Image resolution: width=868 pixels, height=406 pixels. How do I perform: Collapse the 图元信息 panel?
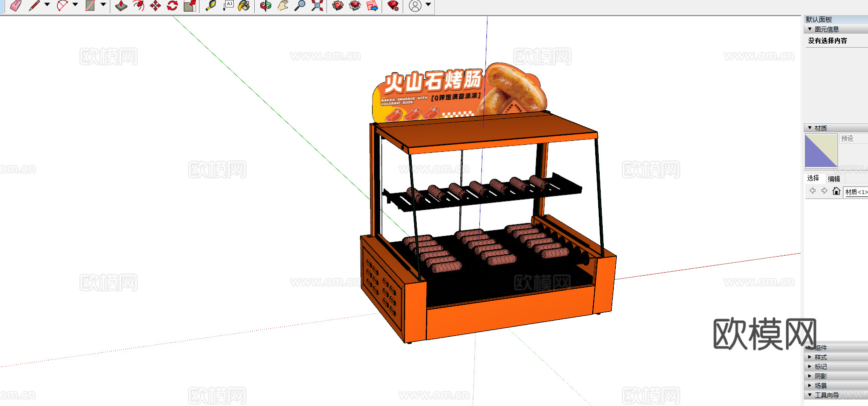[x=836, y=29]
